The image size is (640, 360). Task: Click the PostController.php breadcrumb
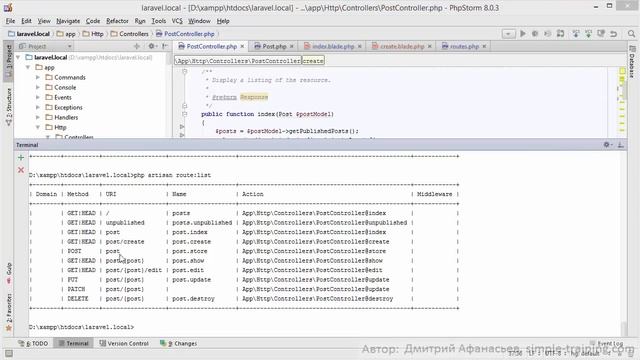click(x=185, y=34)
